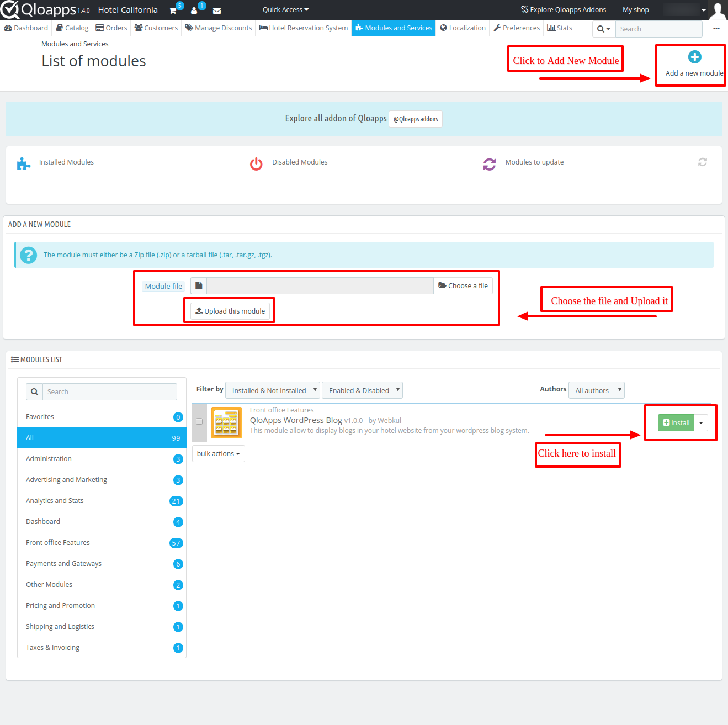
Task: Select Pricing and Promotion category
Action: tap(102, 606)
